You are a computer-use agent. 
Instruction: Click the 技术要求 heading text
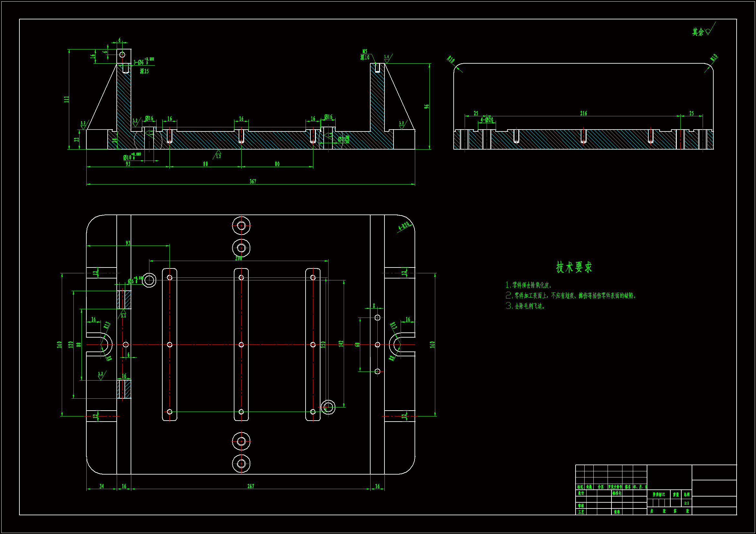574,267
